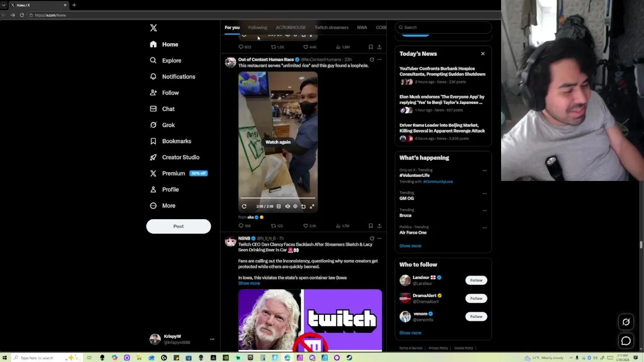Image resolution: width=644 pixels, height=362 pixels.
Task: Open KrispyW account switcher menu
Action: (x=182, y=339)
